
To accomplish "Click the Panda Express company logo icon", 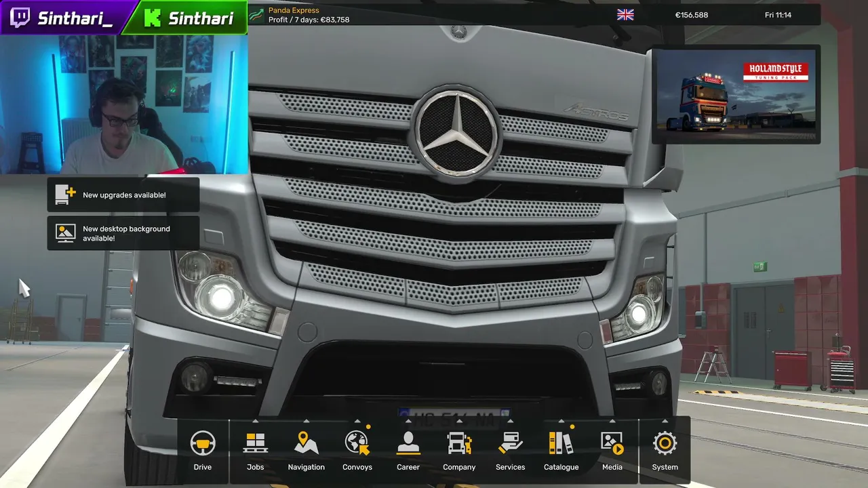I will click(x=256, y=15).
